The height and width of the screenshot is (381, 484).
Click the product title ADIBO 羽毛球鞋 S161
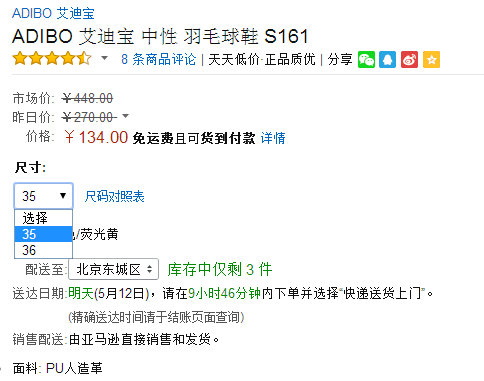pyautogui.click(x=160, y=36)
